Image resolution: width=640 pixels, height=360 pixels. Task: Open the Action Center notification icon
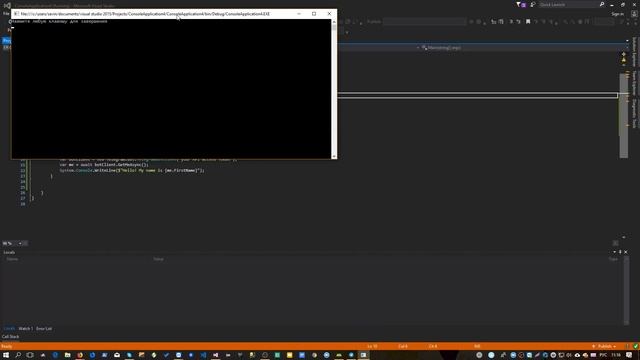629,355
